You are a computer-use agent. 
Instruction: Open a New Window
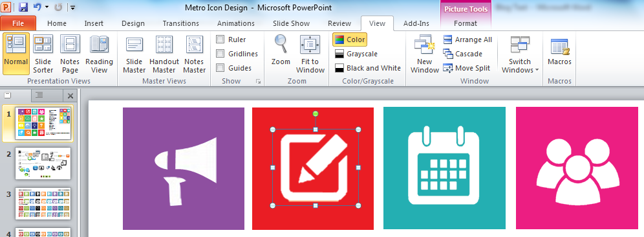pos(425,54)
